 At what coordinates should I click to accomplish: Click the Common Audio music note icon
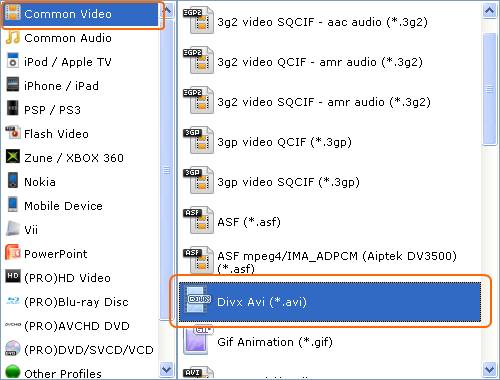tap(13, 38)
